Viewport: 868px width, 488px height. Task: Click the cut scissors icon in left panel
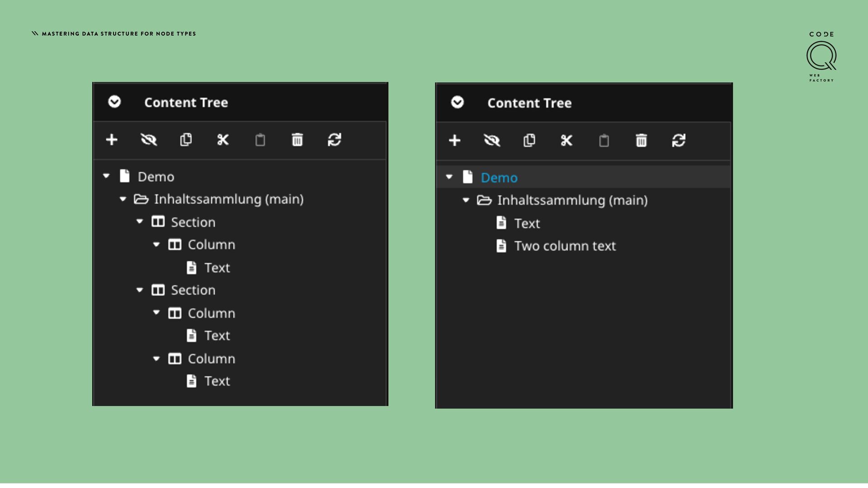(x=223, y=140)
